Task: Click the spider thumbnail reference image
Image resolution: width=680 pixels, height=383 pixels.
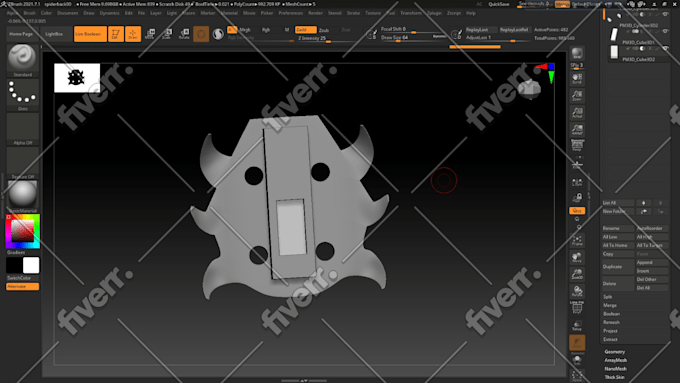Action: click(x=77, y=78)
